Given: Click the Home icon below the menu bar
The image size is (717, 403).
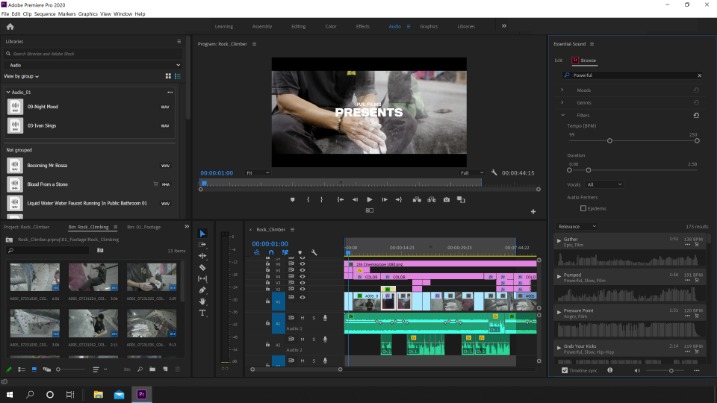Looking at the screenshot, I should (10, 27).
